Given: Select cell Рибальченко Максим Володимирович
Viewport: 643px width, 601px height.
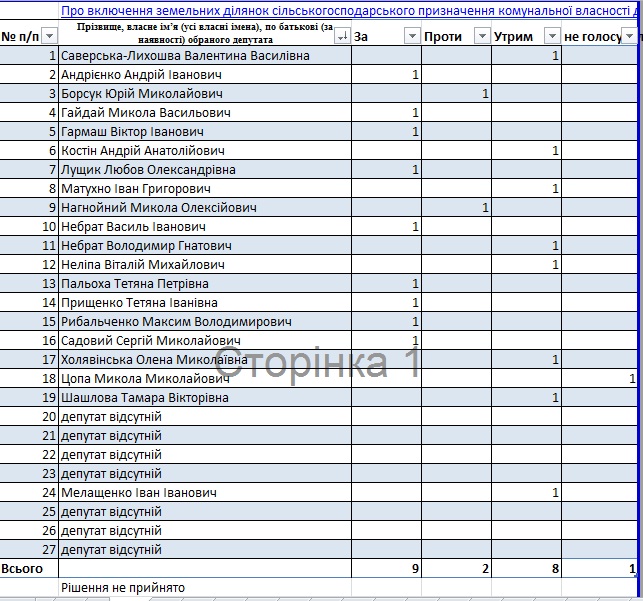Looking at the screenshot, I should pos(205,321).
